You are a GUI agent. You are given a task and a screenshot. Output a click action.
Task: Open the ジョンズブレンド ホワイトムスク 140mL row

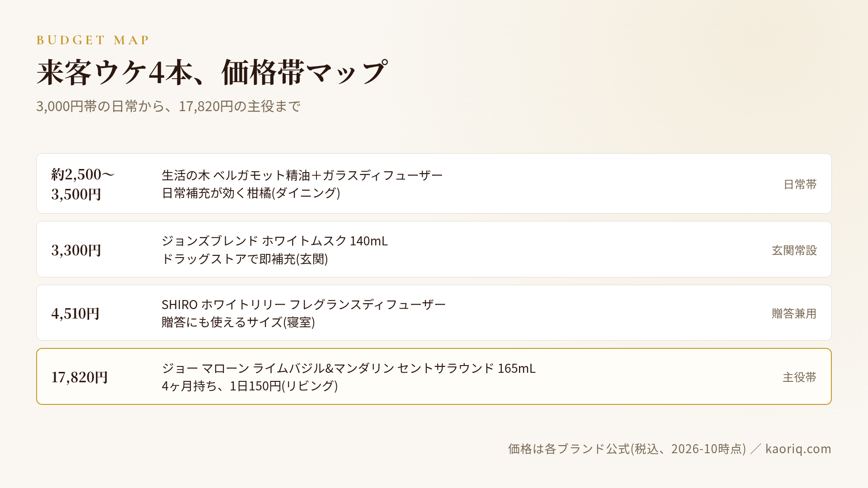(x=434, y=249)
